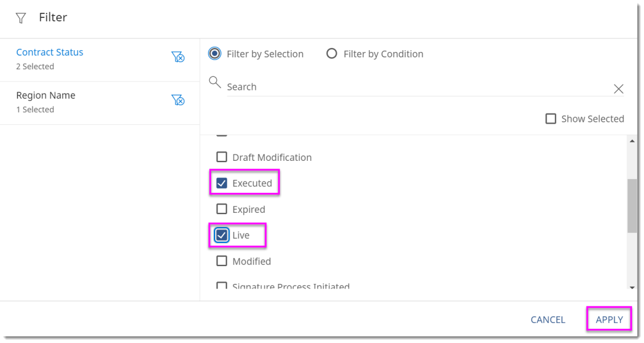This screenshot has width=644, height=343.
Task: Clear the Region Name filter icon
Action: [178, 100]
